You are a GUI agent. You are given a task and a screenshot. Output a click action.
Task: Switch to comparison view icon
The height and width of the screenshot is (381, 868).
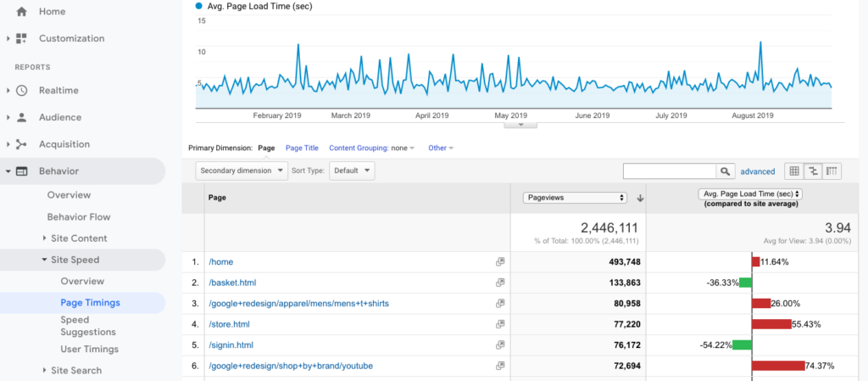813,171
